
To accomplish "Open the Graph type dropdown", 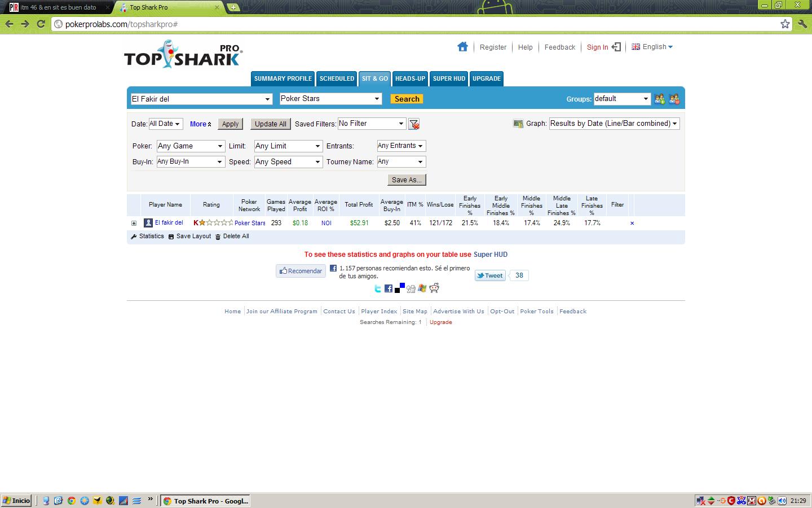I will point(614,124).
